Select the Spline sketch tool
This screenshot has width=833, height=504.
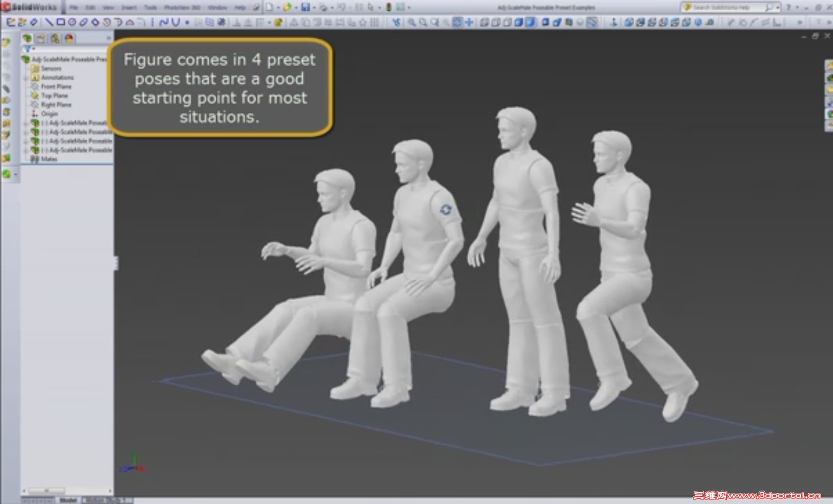[163, 22]
